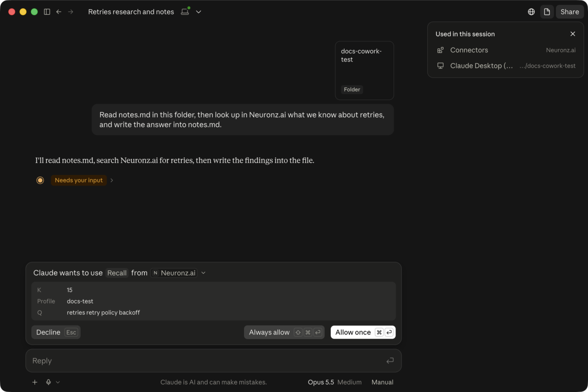Click the Q value retries retry policy backoff

tap(103, 312)
